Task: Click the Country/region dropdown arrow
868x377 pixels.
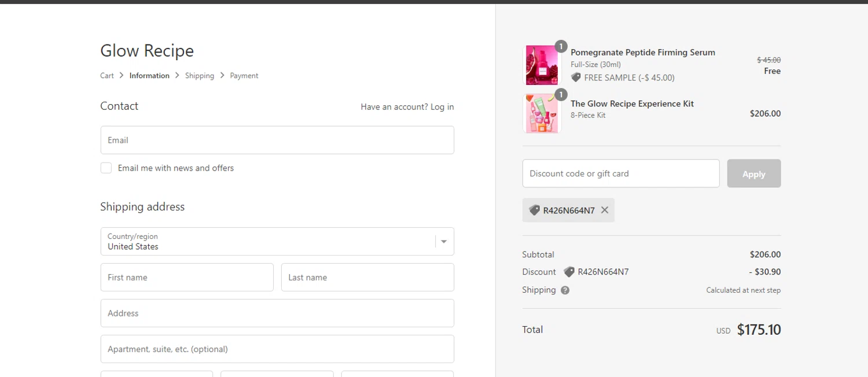Action: [x=444, y=242]
